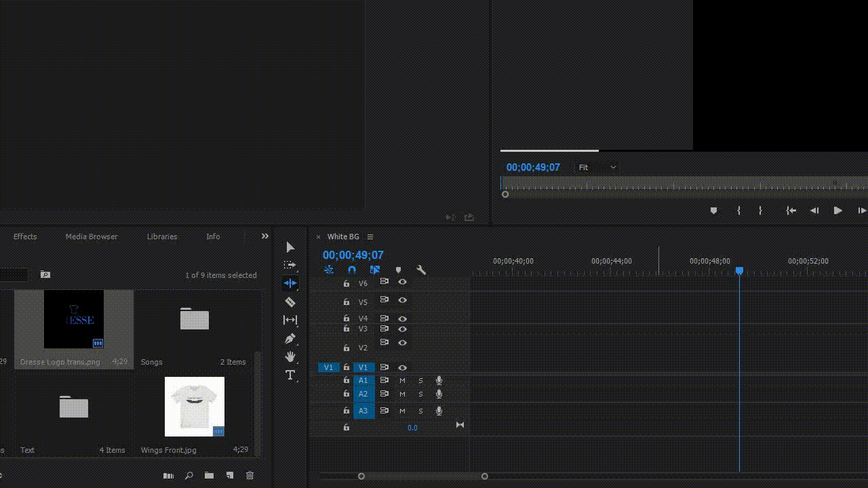Hide video track V6 output
The width and height of the screenshot is (868, 488).
[402, 283]
